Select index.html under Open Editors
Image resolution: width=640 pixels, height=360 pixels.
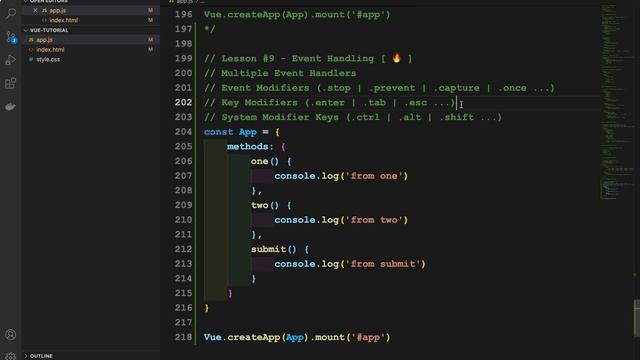[x=64, y=20]
